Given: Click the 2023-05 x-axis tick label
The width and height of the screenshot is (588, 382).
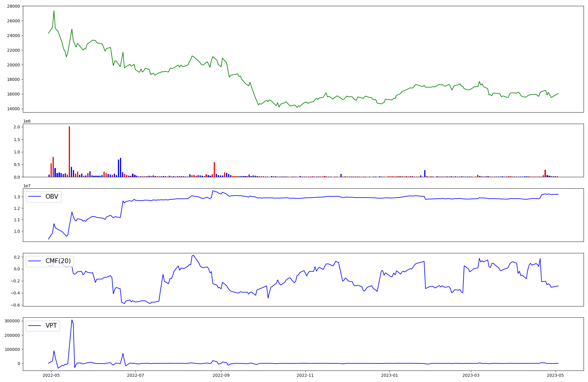Looking at the screenshot, I should pyautogui.click(x=555, y=375).
